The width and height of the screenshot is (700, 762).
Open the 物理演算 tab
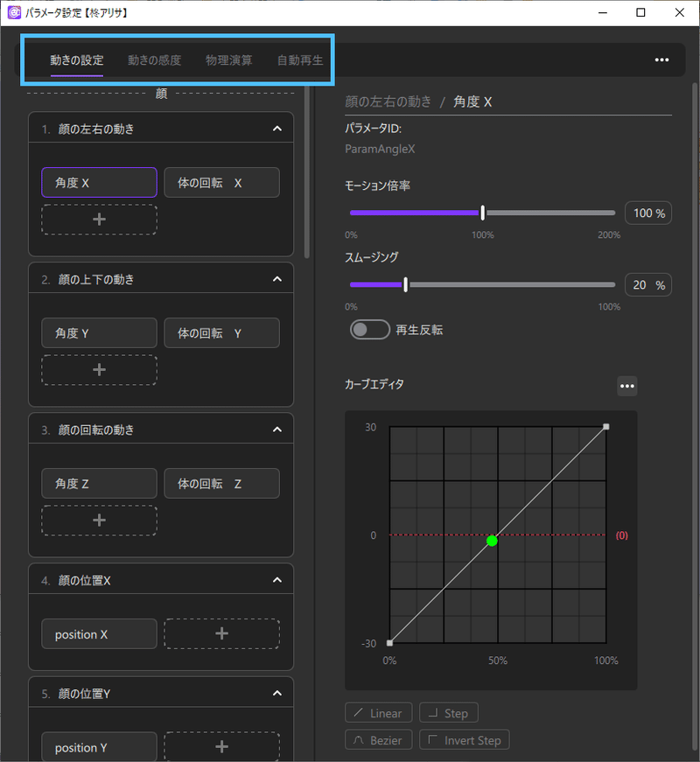pos(228,60)
